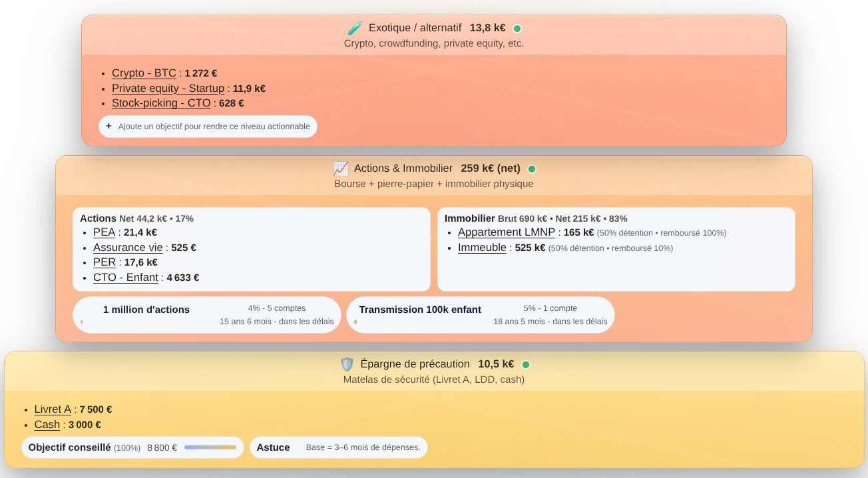Open the Assurance vie account

[x=128, y=248]
